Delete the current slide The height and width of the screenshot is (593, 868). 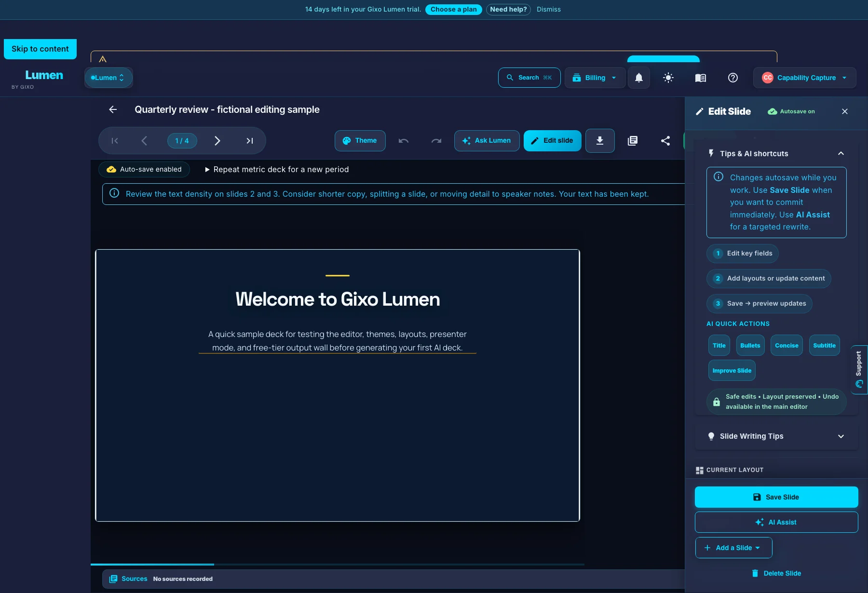776,573
